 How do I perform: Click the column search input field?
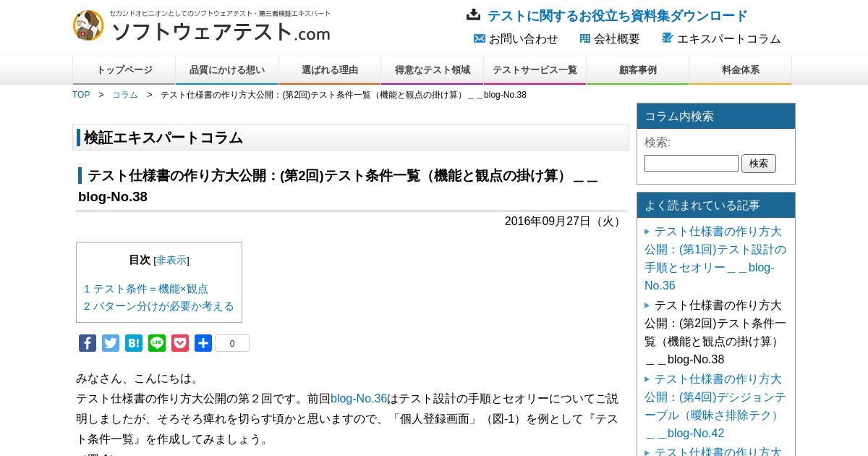pyautogui.click(x=692, y=164)
